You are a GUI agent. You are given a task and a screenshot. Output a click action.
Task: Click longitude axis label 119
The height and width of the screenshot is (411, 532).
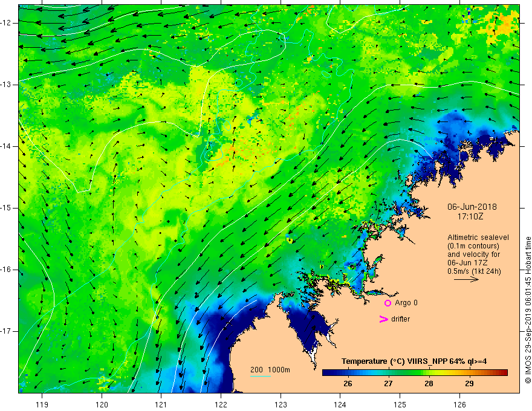coord(42,405)
